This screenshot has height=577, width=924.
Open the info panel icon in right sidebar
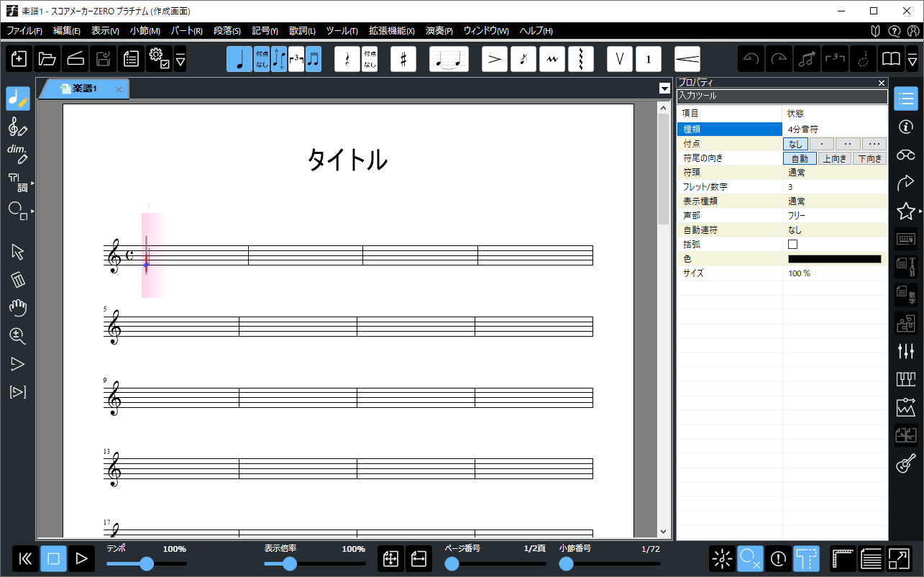click(x=906, y=127)
